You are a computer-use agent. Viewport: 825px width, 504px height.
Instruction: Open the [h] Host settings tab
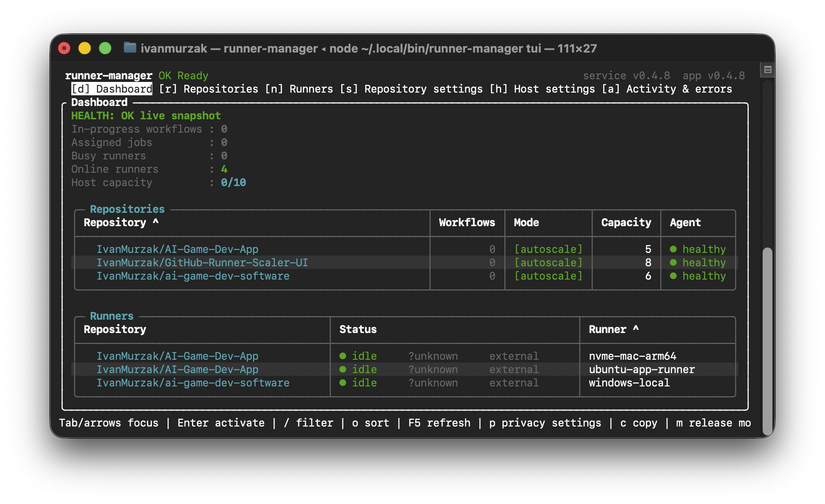542,89
